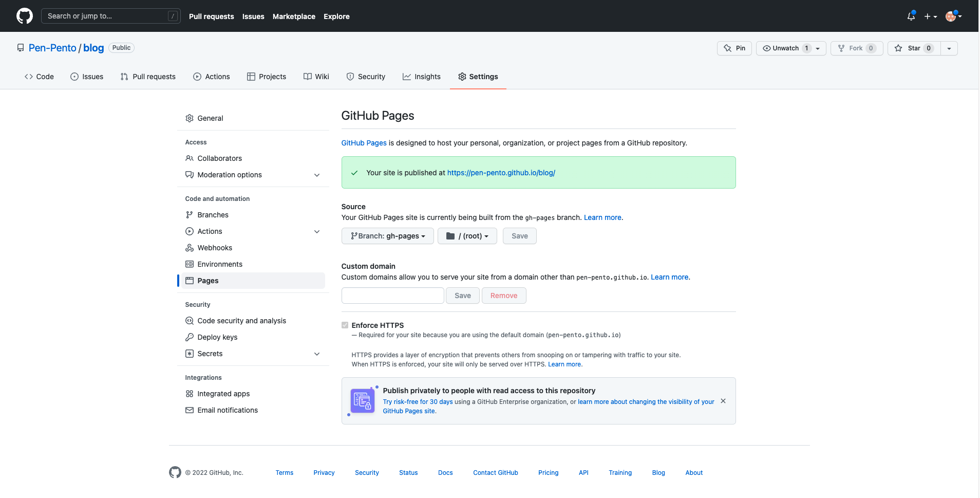Image resolution: width=980 pixels, height=498 pixels.
Task: Open the / (root) folder dropdown
Action: pyautogui.click(x=467, y=236)
